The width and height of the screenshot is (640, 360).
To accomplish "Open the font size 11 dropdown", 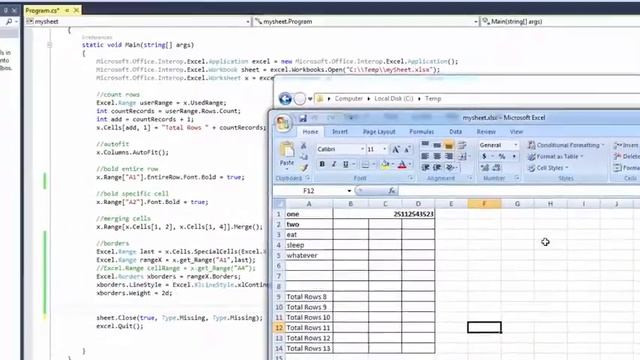I will pos(384,149).
